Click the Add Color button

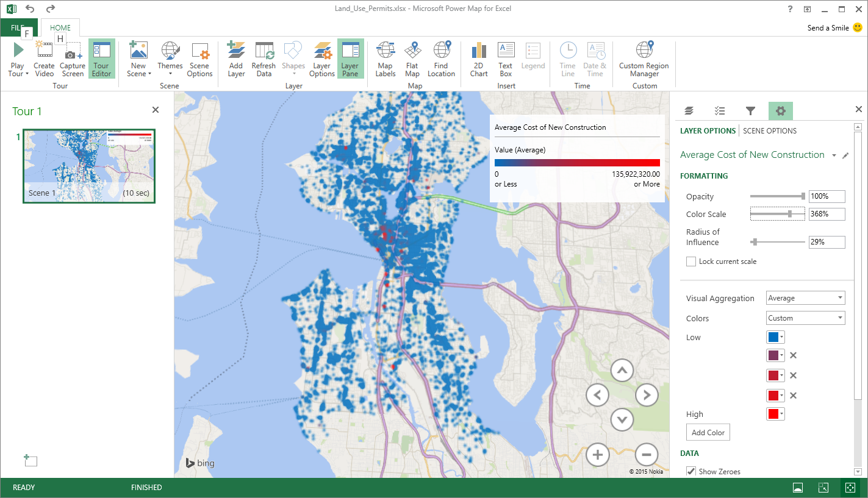point(708,432)
